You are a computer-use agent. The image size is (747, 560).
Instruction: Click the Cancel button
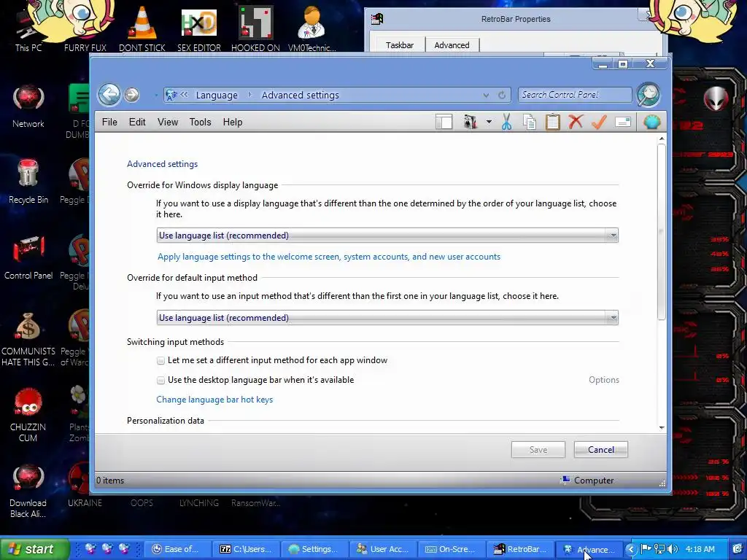tap(601, 449)
